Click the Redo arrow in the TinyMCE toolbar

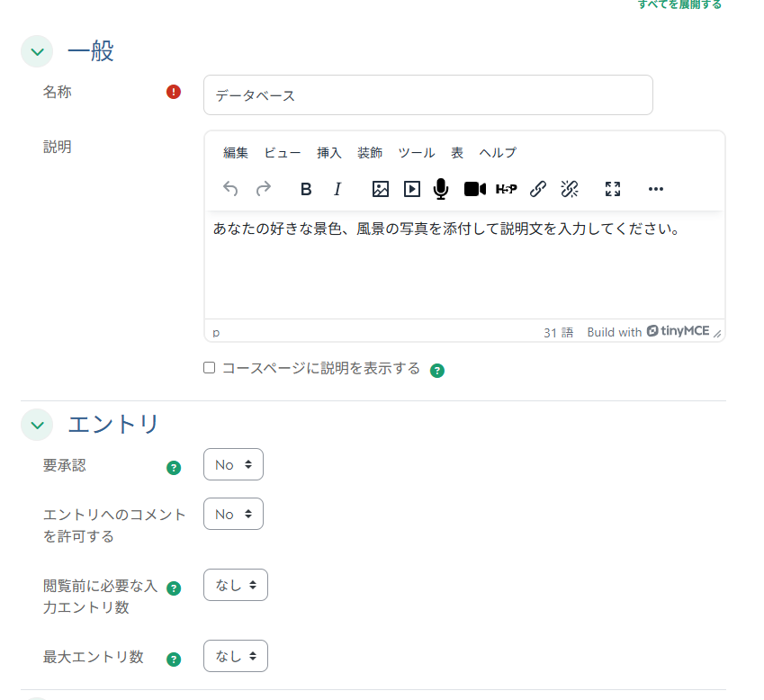click(x=263, y=189)
